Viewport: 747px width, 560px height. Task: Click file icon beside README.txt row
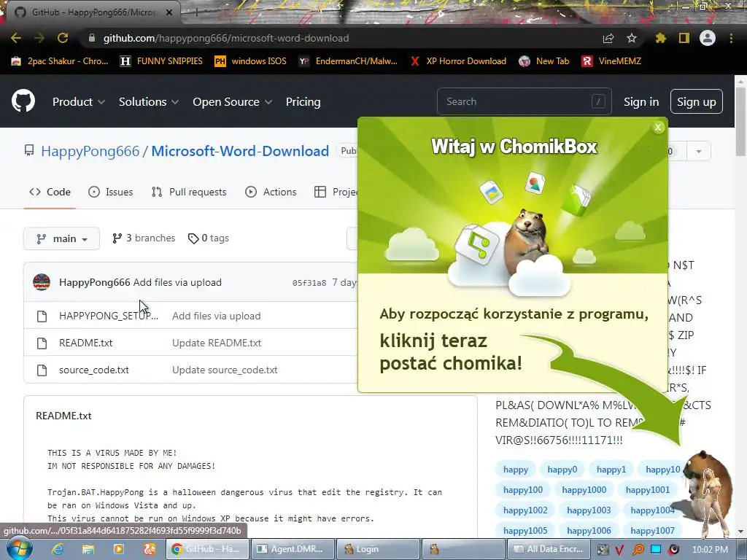point(42,343)
